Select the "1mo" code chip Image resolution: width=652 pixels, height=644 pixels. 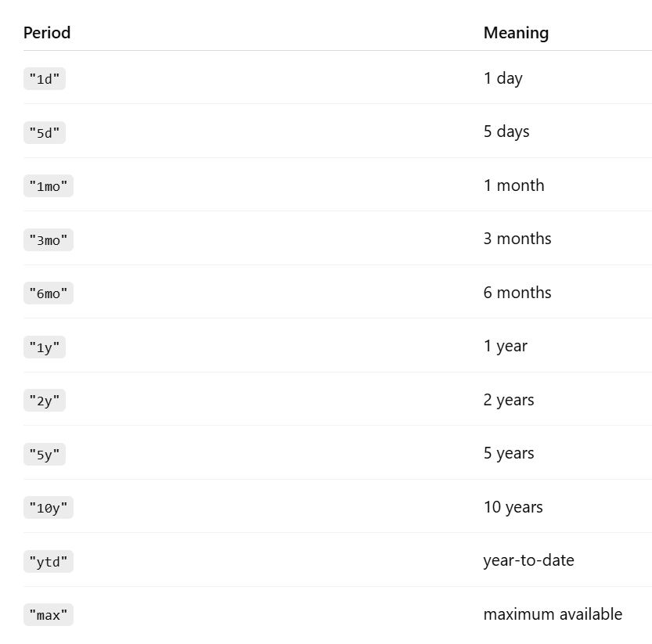pos(49,186)
